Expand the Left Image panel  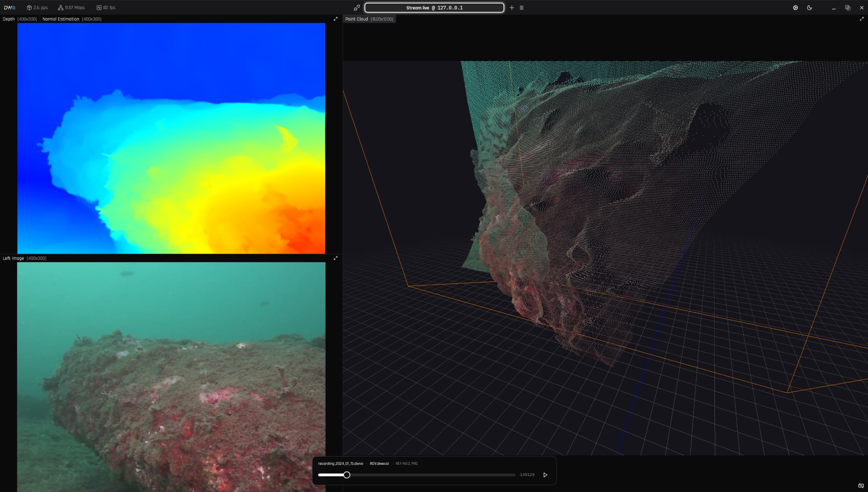[335, 258]
